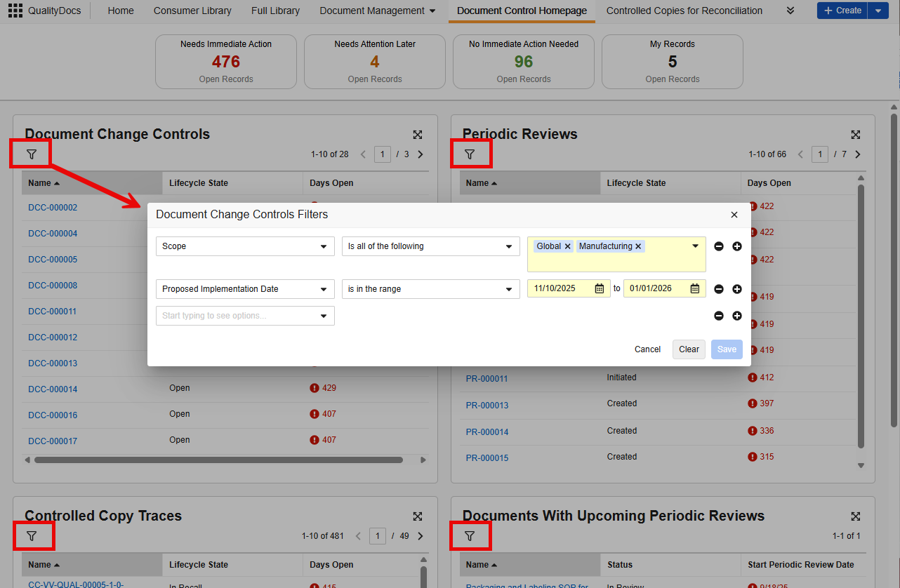Open the 'is in the range' operator dropdown
Screen dimensions: 900x588
(509, 289)
